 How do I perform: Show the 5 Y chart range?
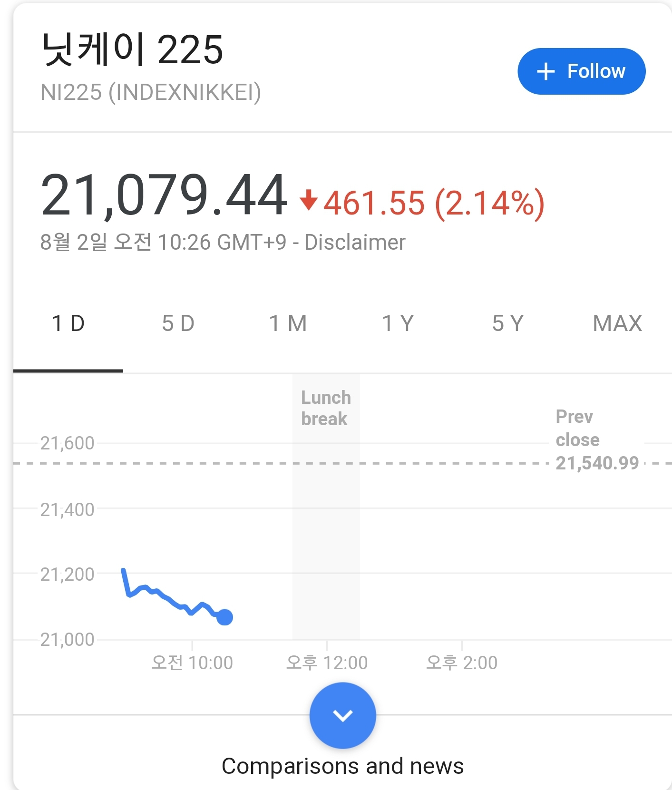click(507, 324)
